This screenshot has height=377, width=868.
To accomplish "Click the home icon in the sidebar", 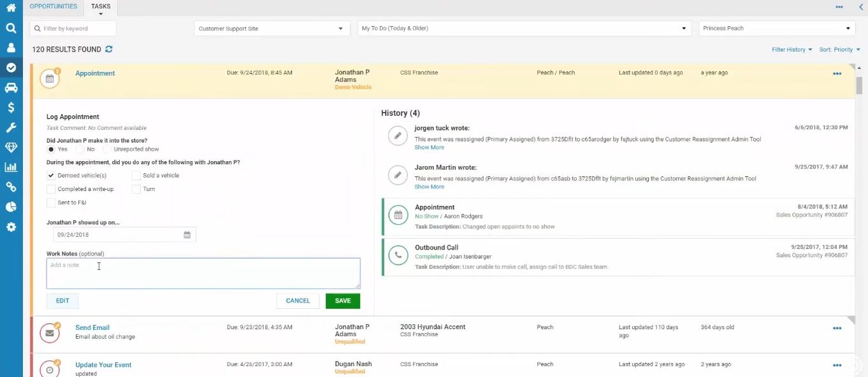I will 11,8.
